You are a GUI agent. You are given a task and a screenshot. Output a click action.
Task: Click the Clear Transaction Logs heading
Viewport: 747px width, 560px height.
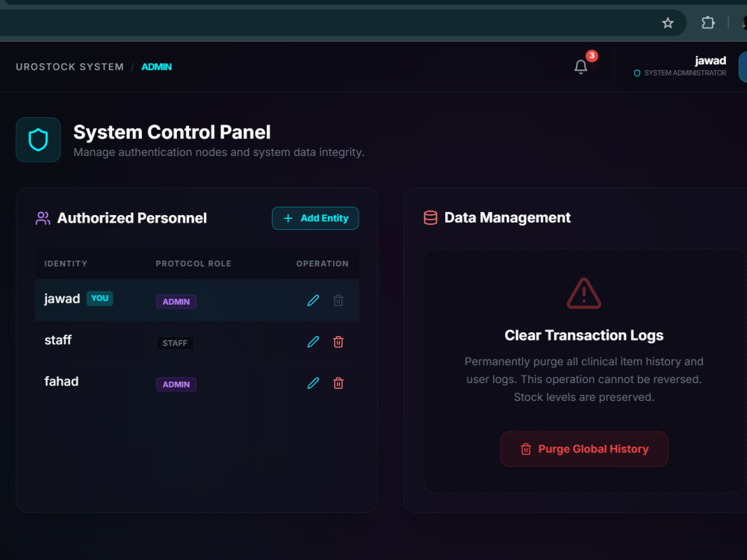tap(584, 335)
